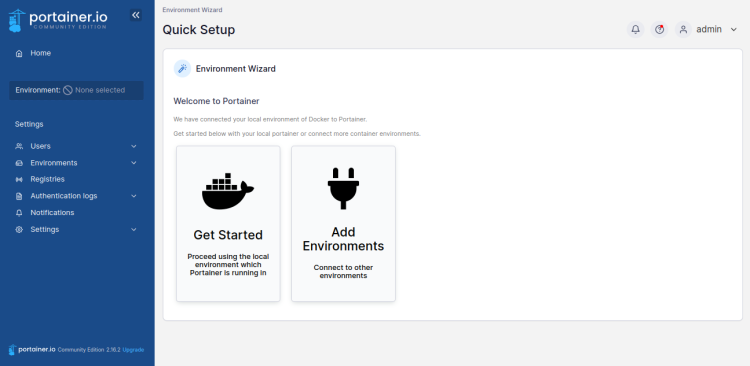Click the Welcome to Portainer text
750x366 pixels.
[216, 101]
